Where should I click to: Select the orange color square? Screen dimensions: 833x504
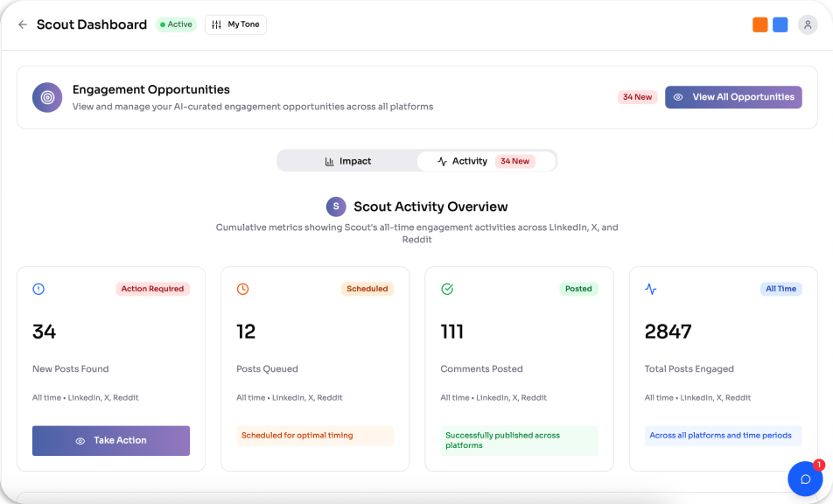coord(760,24)
